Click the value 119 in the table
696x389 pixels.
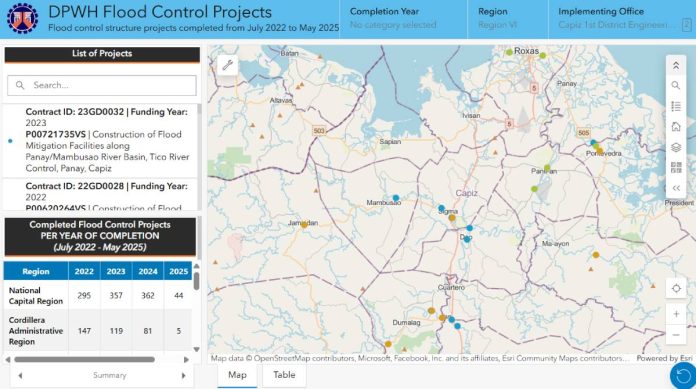[116, 331]
